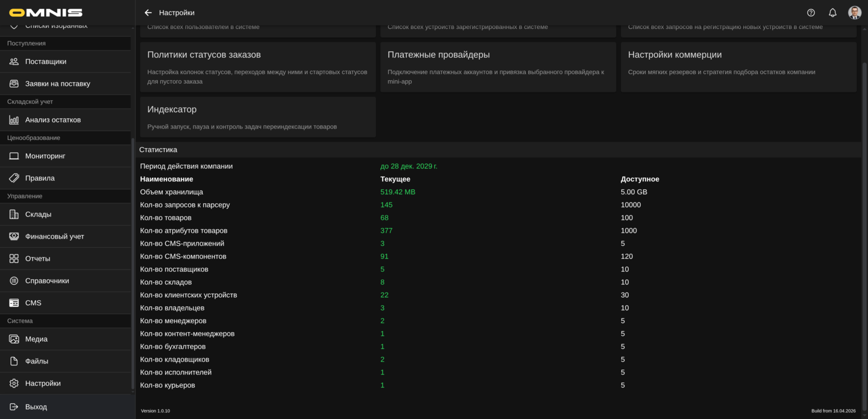Image resolution: width=868 pixels, height=419 pixels.
Task: Open the Медиа section
Action: [x=36, y=339]
